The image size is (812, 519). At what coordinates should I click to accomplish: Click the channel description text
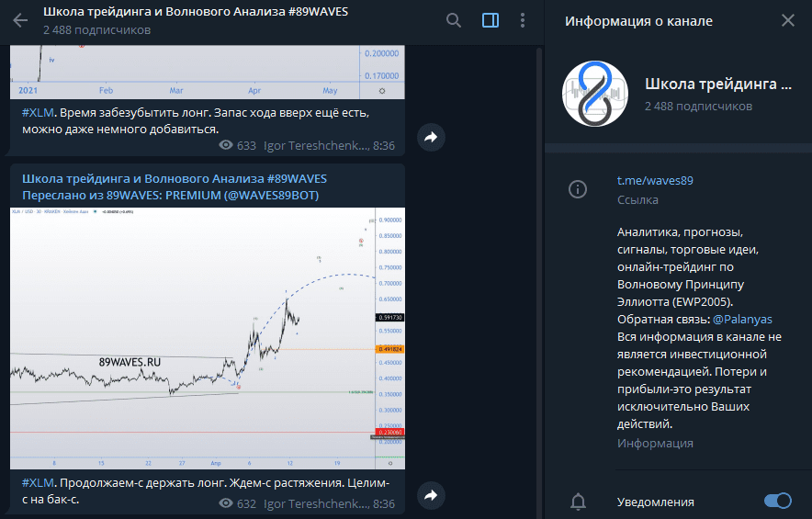coord(699,328)
